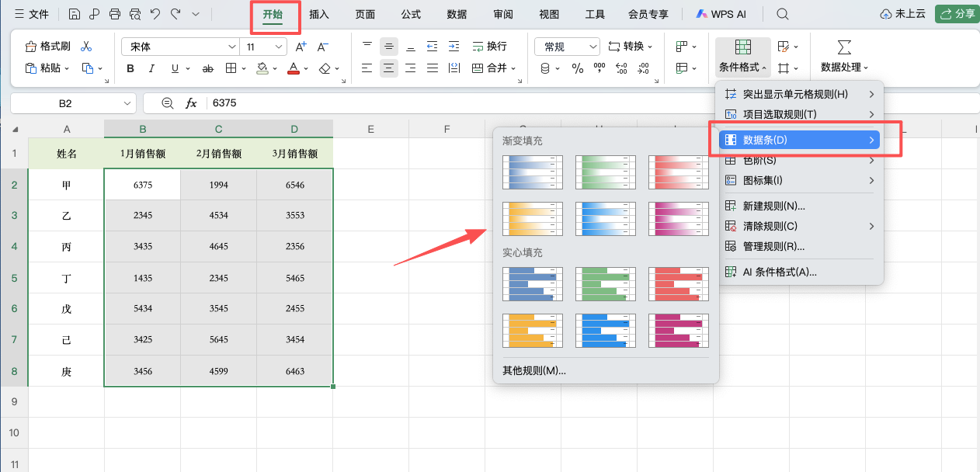This screenshot has width=980, height=472.
Task: Choose 管理规则(R)... menu item
Action: tap(799, 246)
